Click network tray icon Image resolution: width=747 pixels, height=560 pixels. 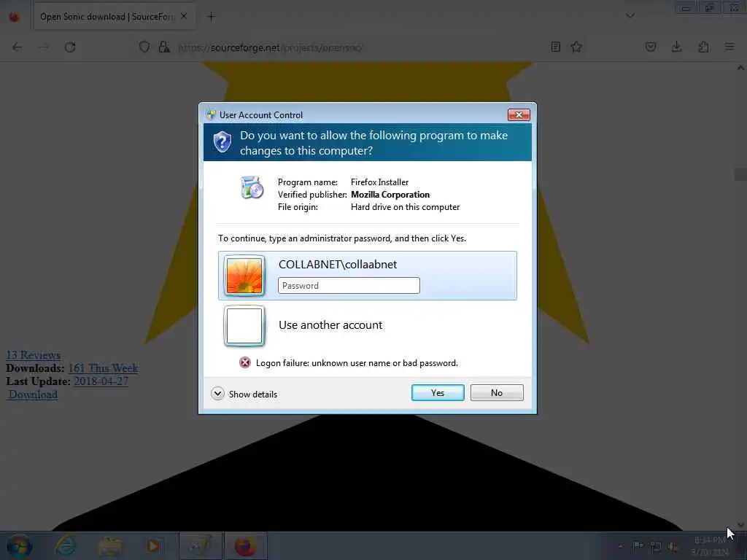656,547
